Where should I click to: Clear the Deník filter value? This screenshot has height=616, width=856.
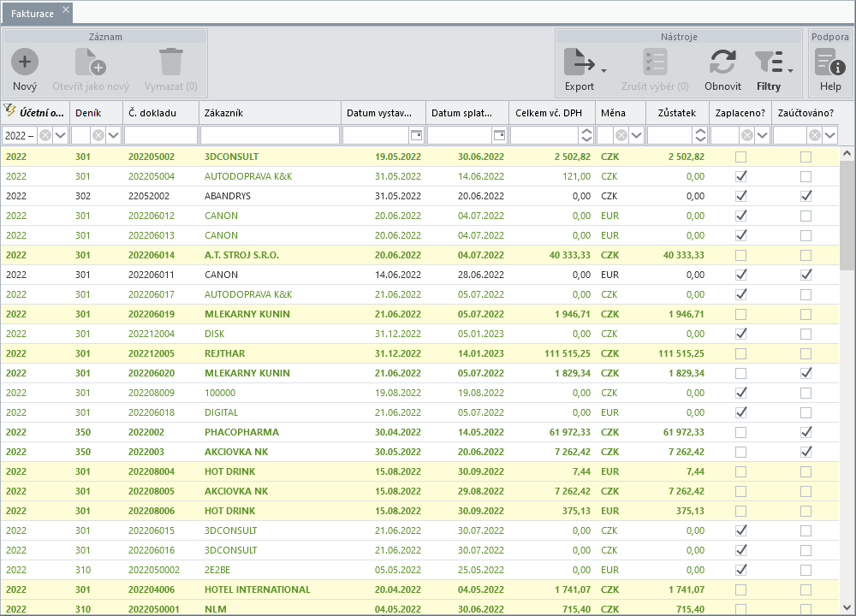[x=98, y=135]
